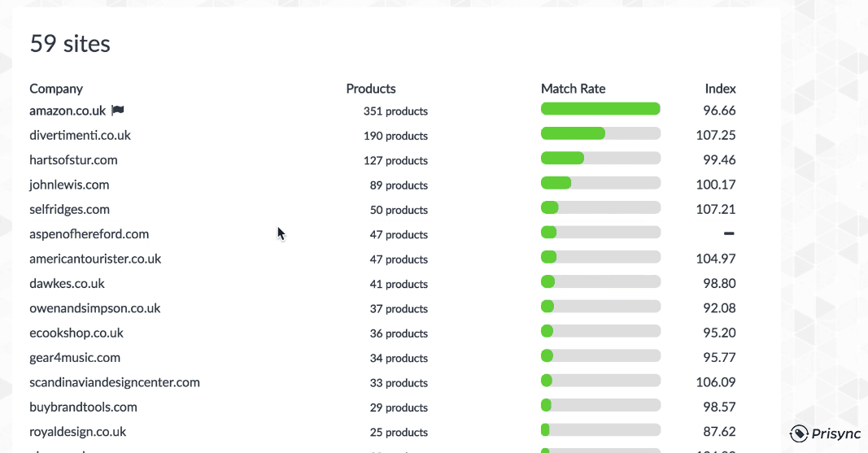The image size is (868, 453).
Task: Click amazon.co.uk match rate bar
Action: tap(600, 109)
